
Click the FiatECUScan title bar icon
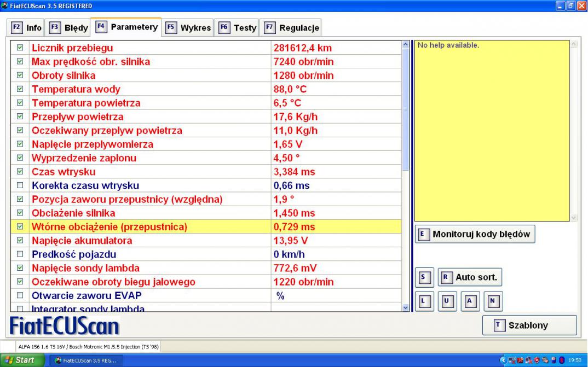[5, 5]
